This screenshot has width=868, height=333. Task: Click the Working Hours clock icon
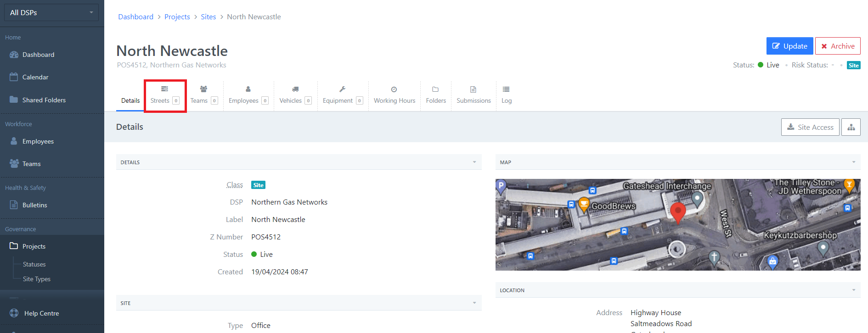(x=394, y=89)
